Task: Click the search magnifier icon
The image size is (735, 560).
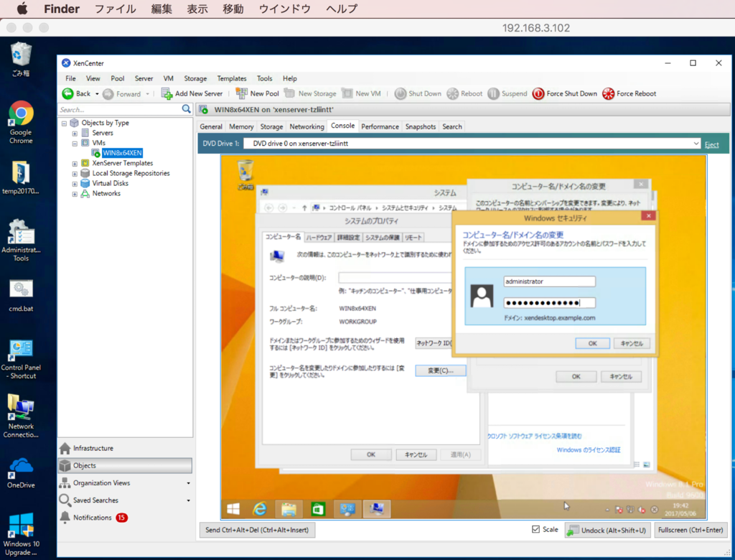Action: pos(186,109)
